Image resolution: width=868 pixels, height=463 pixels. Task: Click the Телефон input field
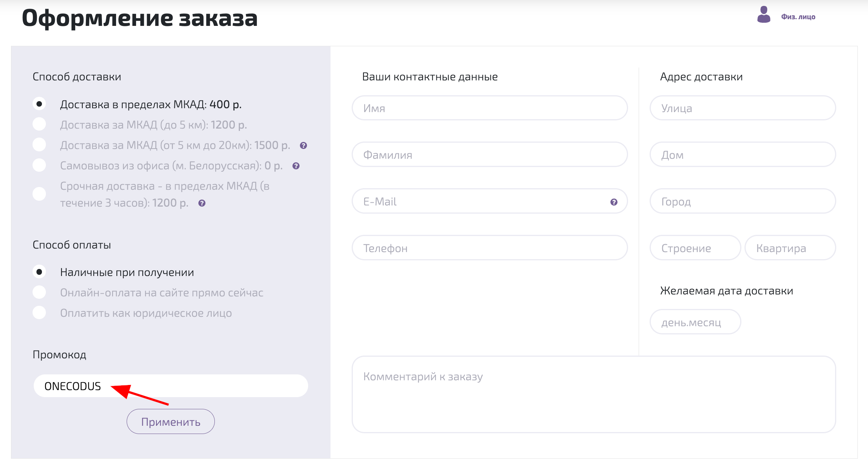coord(490,247)
